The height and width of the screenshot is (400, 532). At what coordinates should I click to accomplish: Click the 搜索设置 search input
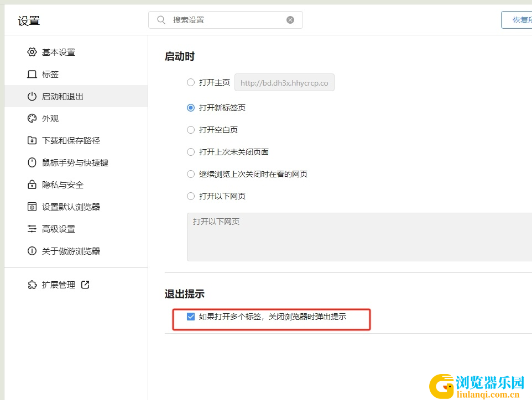click(226, 20)
